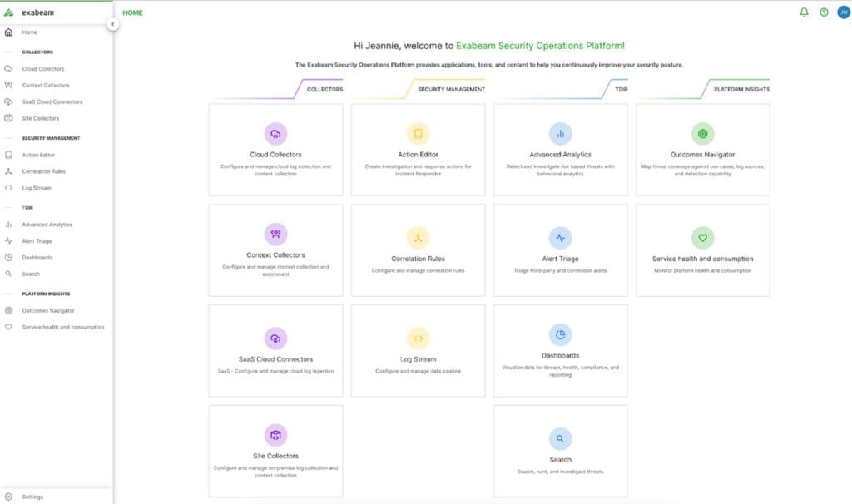The image size is (852, 504).
Task: Click the Search magnifier card icon
Action: point(560,438)
